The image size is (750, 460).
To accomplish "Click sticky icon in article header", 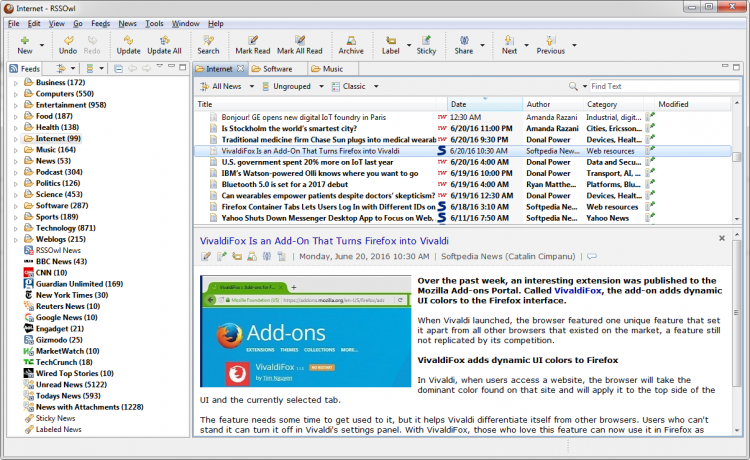I will [x=221, y=257].
